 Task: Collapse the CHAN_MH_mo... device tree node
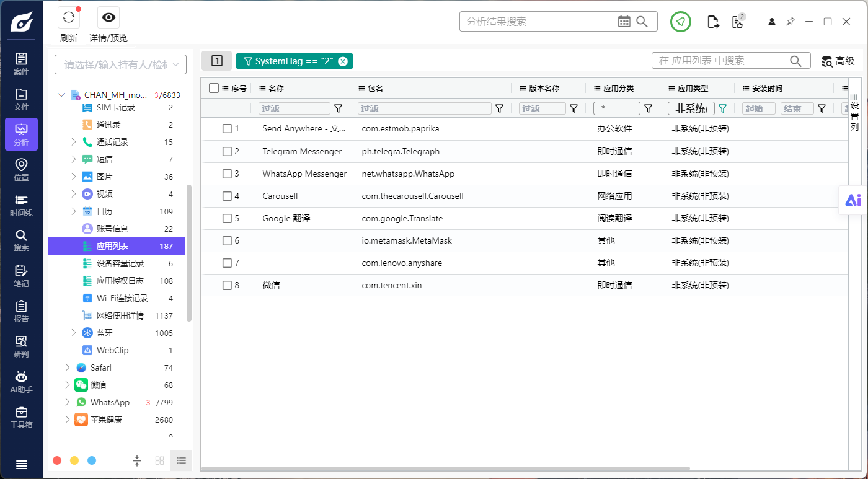(61, 95)
